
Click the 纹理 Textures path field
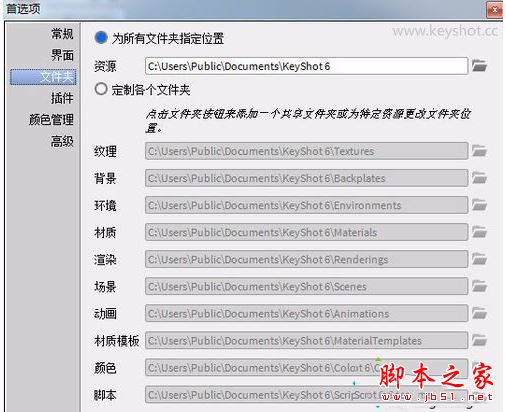point(306,151)
